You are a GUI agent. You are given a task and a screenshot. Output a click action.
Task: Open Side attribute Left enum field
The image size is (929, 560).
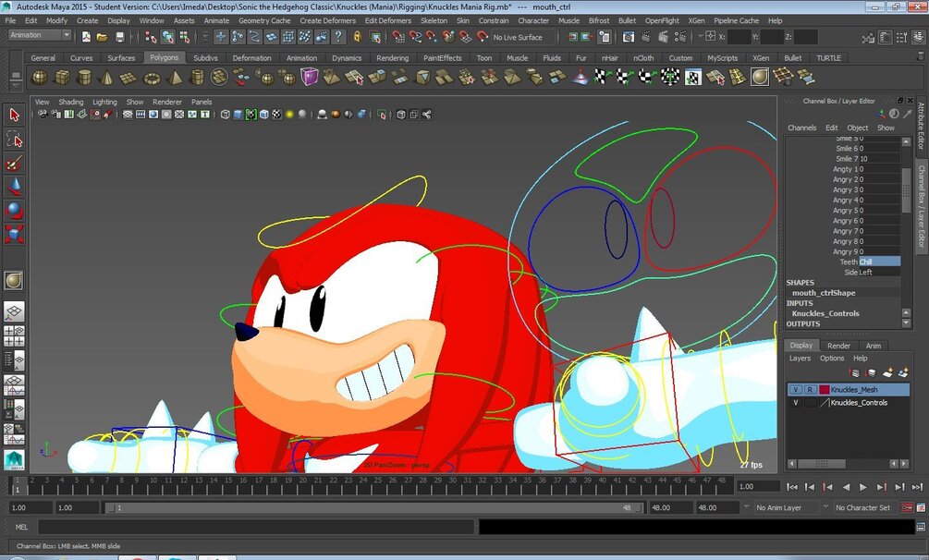pyautogui.click(x=879, y=273)
